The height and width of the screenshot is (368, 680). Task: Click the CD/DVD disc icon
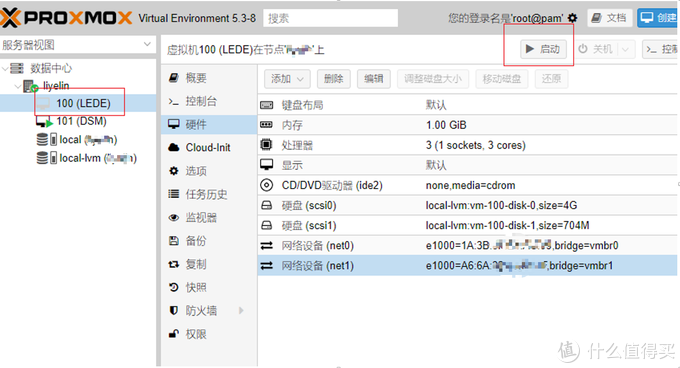point(266,185)
